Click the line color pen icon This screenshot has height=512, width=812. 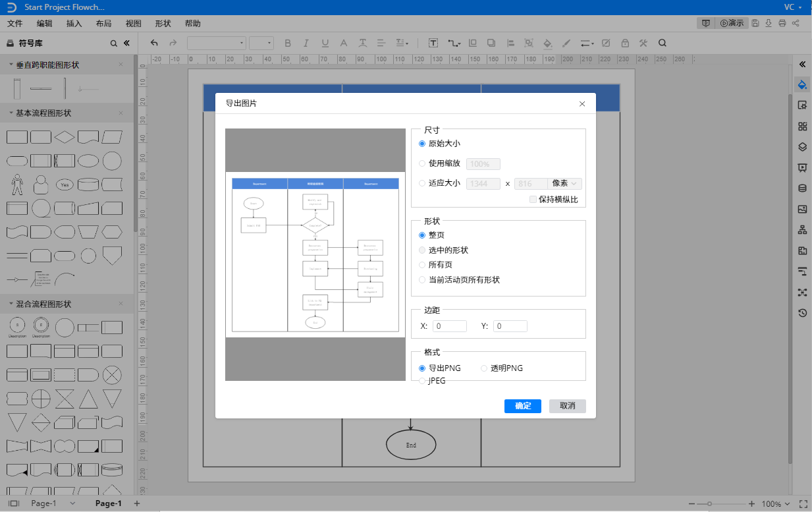[x=566, y=43]
